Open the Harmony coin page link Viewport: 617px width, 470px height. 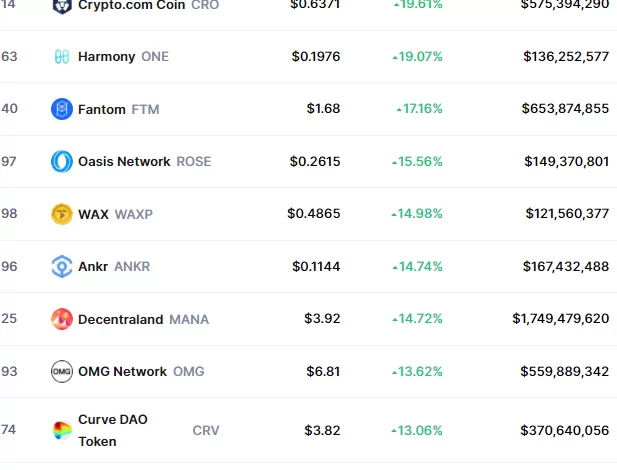tap(106, 57)
